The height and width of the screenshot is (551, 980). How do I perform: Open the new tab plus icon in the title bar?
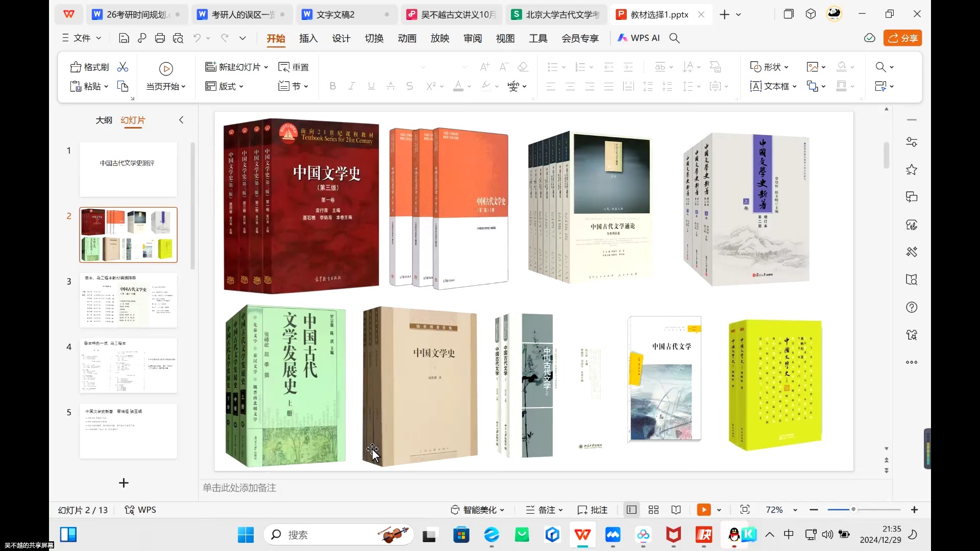click(724, 15)
